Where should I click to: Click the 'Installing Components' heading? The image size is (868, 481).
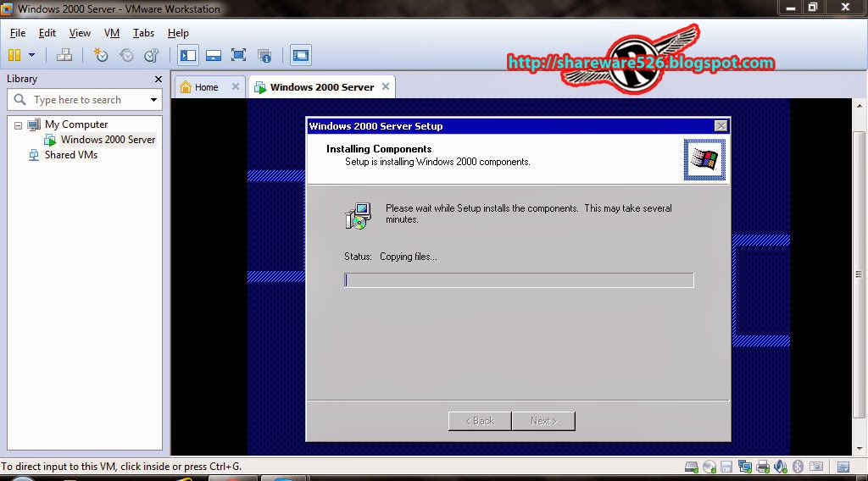379,149
